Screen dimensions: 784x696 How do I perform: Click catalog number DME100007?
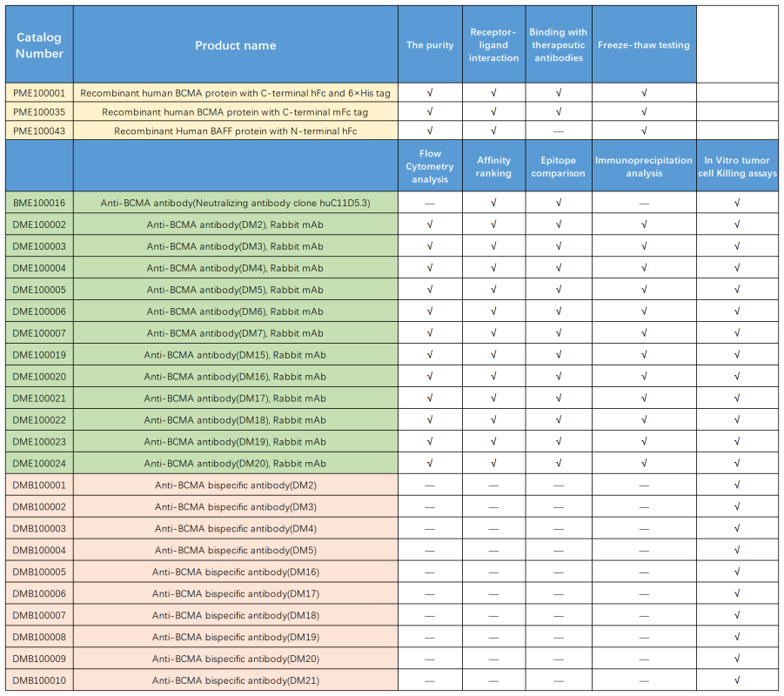tap(39, 333)
